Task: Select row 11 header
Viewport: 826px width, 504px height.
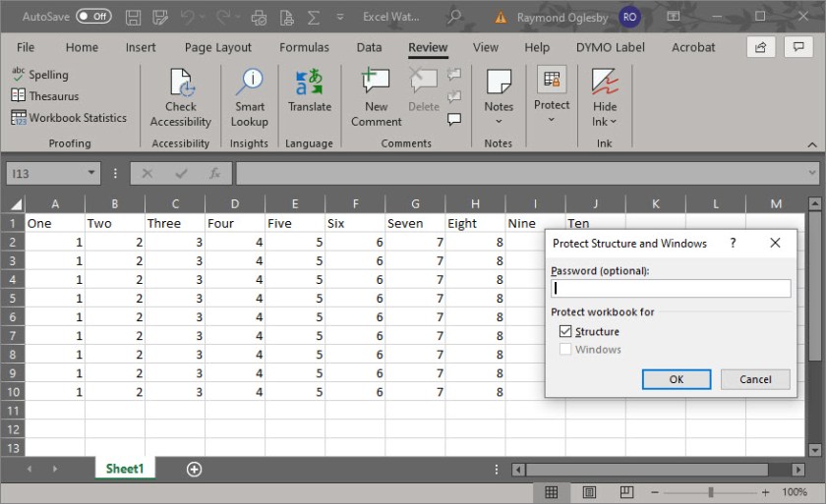Action: click(13, 411)
